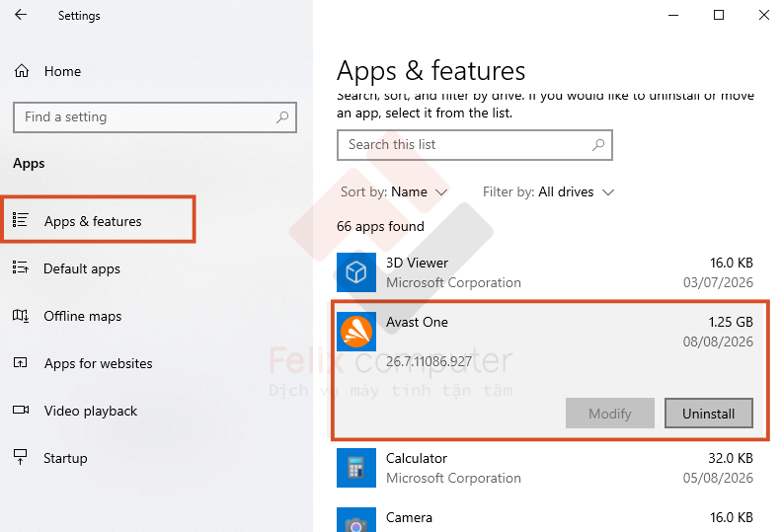The image size is (782, 532).
Task: Click Microsoft Corporation under 3D Viewer
Action: [453, 282]
